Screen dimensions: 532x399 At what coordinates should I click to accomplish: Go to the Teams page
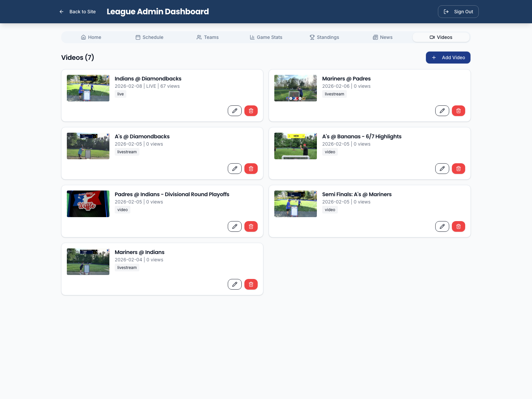[x=207, y=37]
